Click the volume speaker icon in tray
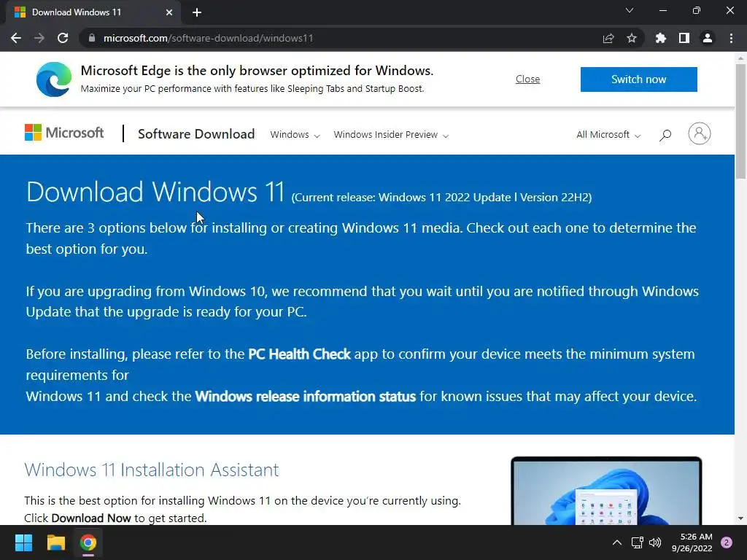The image size is (747, 560). coord(655,542)
